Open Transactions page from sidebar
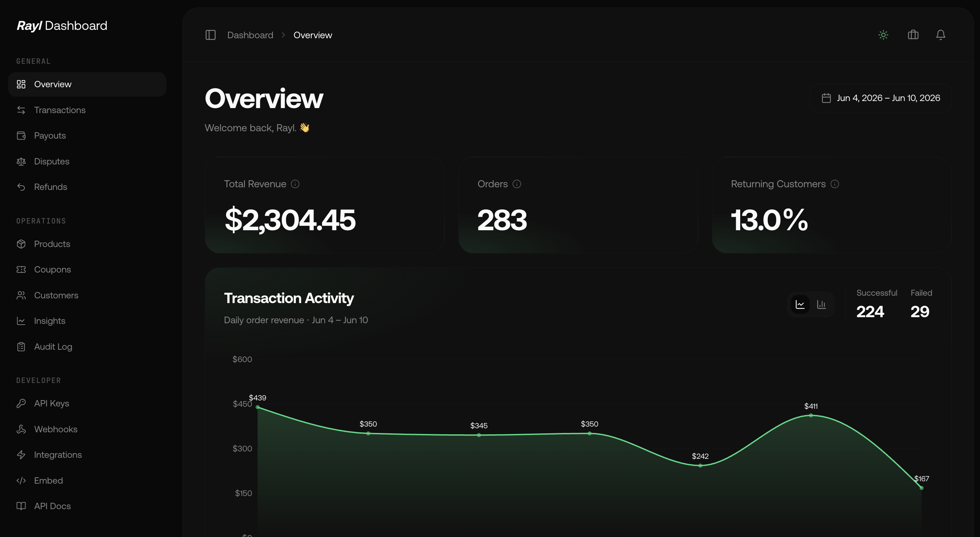Screen dimensions: 980x537 (x=60, y=110)
